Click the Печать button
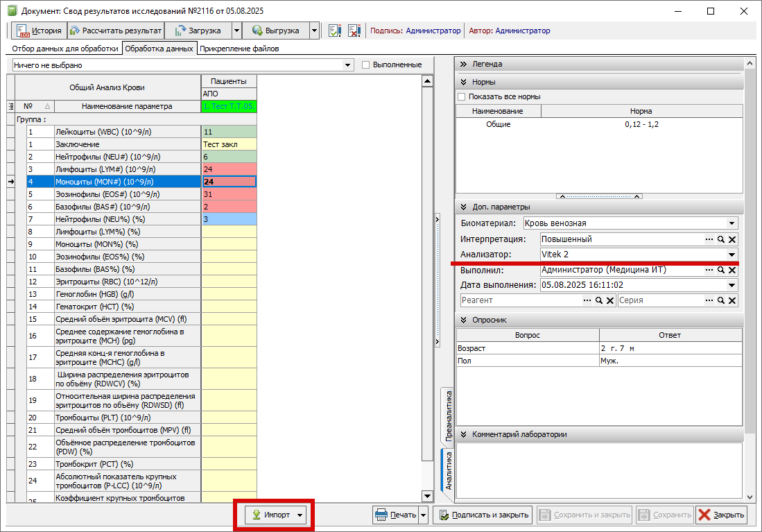This screenshot has height=532, width=762. pyautogui.click(x=396, y=515)
